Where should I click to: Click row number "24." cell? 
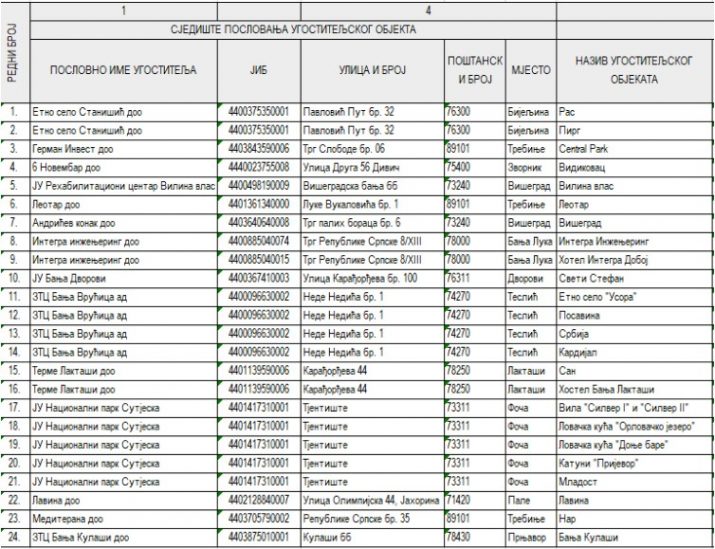(13, 538)
